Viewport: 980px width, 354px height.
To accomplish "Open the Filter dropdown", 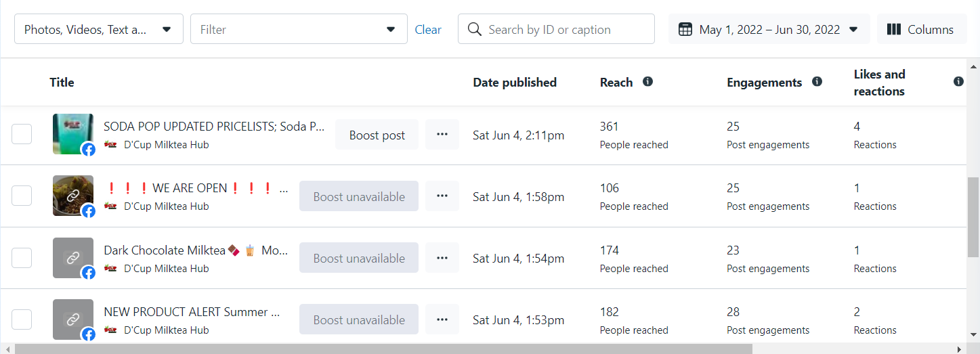I will [x=299, y=29].
